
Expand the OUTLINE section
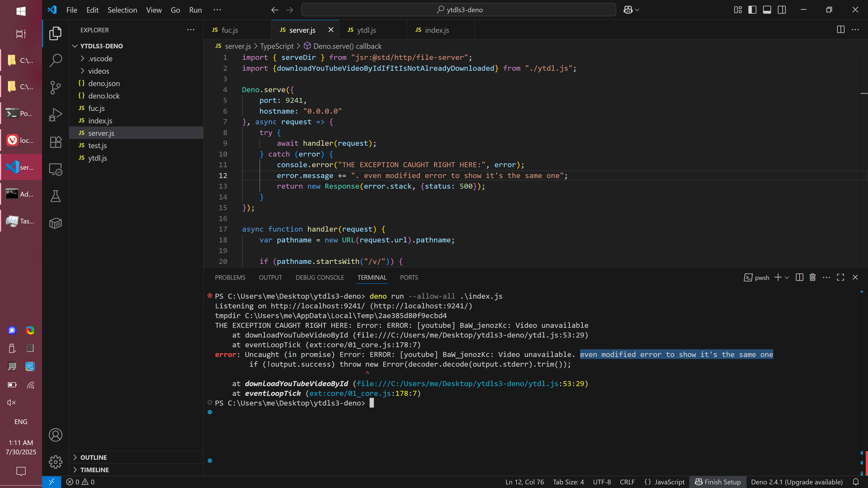tap(136, 457)
